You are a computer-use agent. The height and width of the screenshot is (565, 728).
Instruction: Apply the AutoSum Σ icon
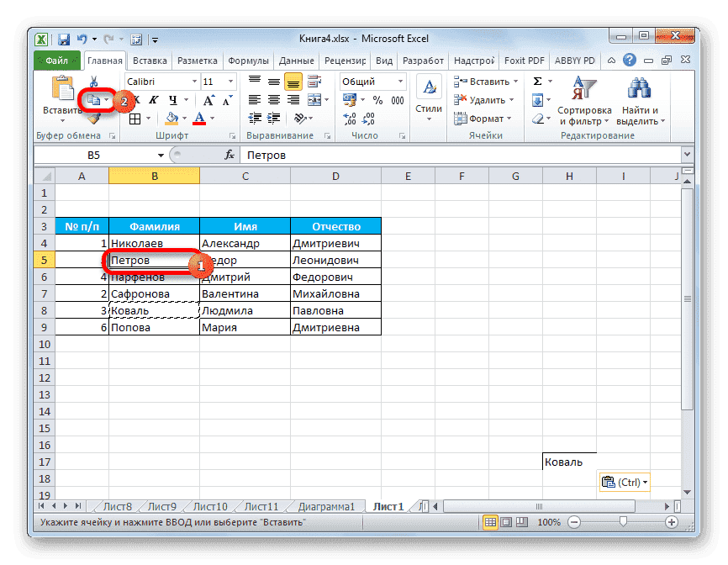[x=537, y=82]
